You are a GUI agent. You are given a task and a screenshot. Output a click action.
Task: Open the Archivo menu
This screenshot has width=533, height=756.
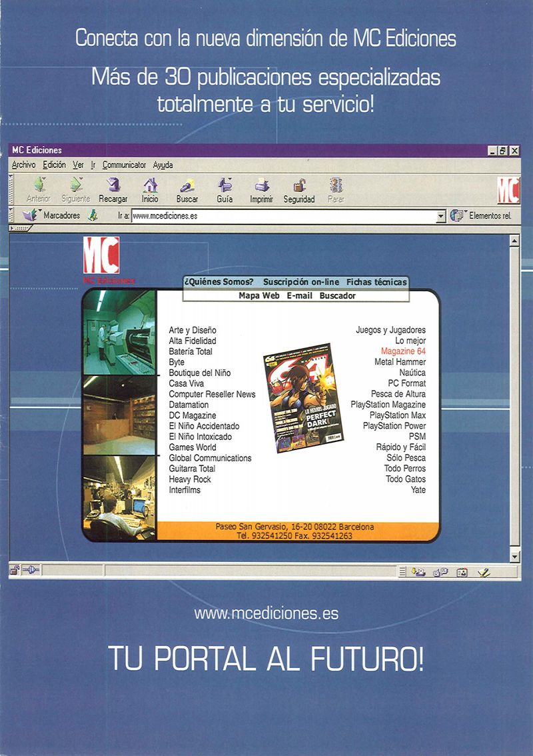[x=23, y=165]
